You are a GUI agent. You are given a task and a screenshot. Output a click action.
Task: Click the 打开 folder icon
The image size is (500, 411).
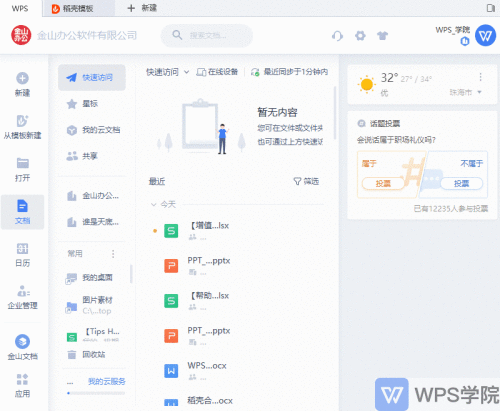(22, 163)
